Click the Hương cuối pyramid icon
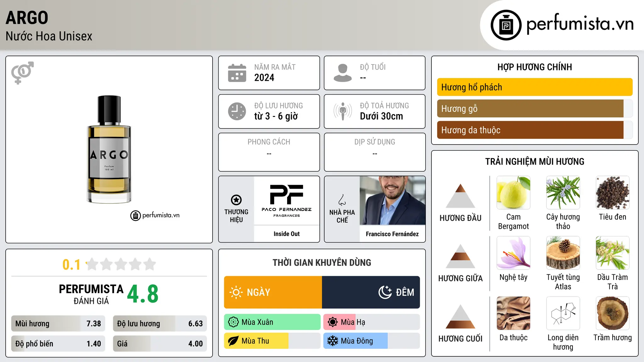 (460, 316)
